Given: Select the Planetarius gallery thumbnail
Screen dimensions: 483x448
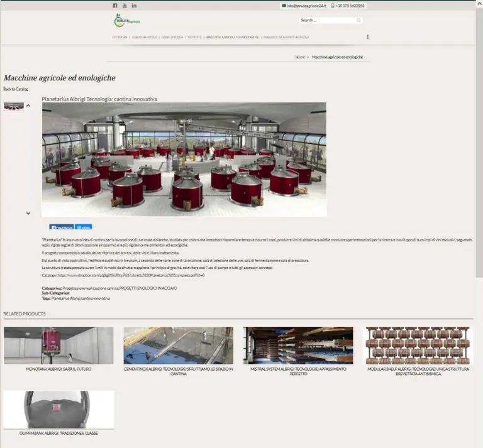Looking at the screenshot, I should [14, 106].
